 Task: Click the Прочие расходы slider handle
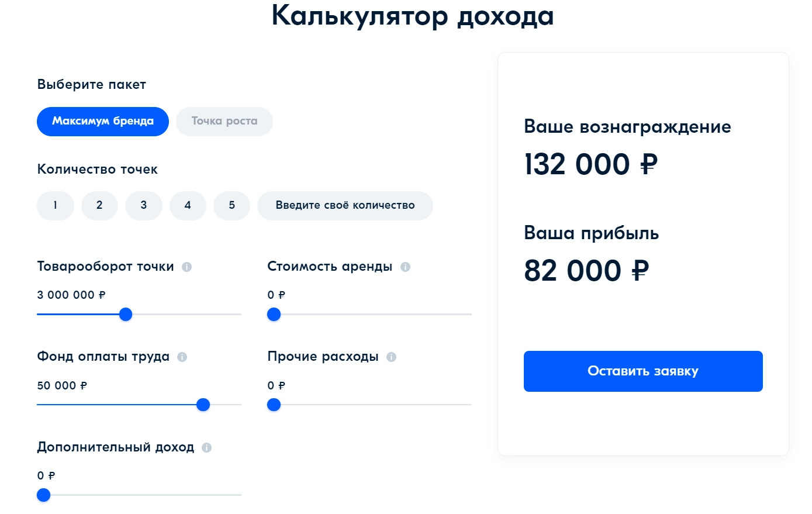click(x=274, y=405)
